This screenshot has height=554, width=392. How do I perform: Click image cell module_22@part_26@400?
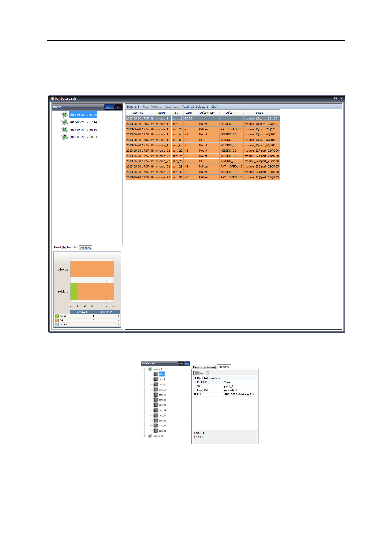[262, 161]
